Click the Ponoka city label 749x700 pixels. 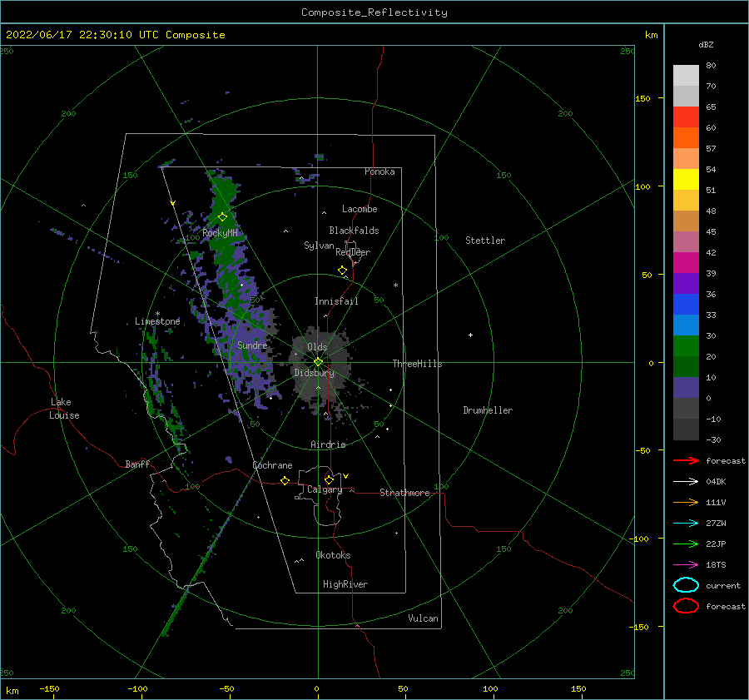(379, 171)
